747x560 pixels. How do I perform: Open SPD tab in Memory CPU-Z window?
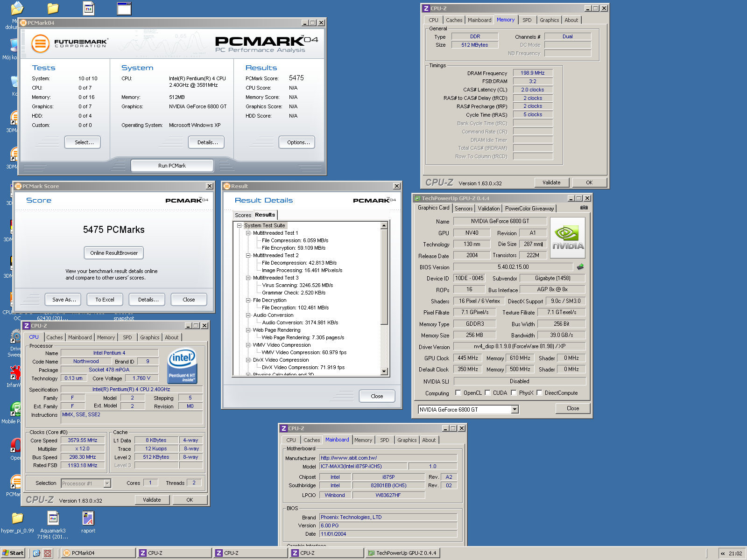(527, 20)
